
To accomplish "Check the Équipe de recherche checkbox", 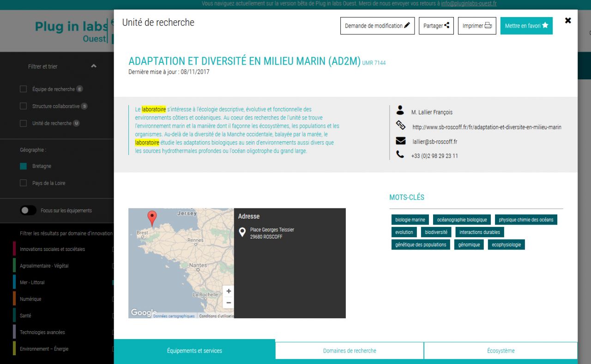I will click(x=23, y=89).
